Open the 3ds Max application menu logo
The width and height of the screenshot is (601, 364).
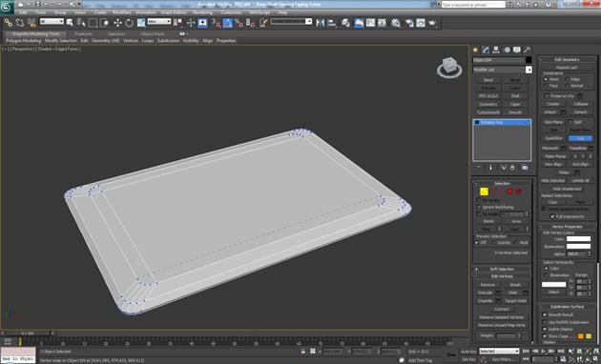click(7, 7)
